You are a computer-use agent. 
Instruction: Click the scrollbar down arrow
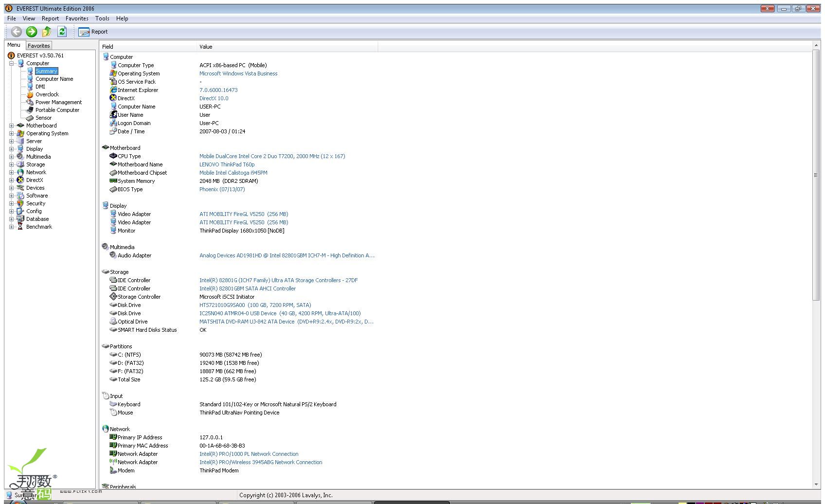(816, 485)
